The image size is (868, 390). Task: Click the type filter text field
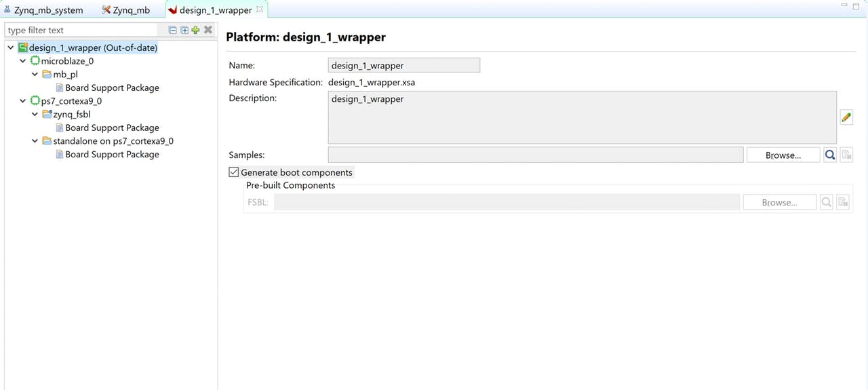[81, 30]
